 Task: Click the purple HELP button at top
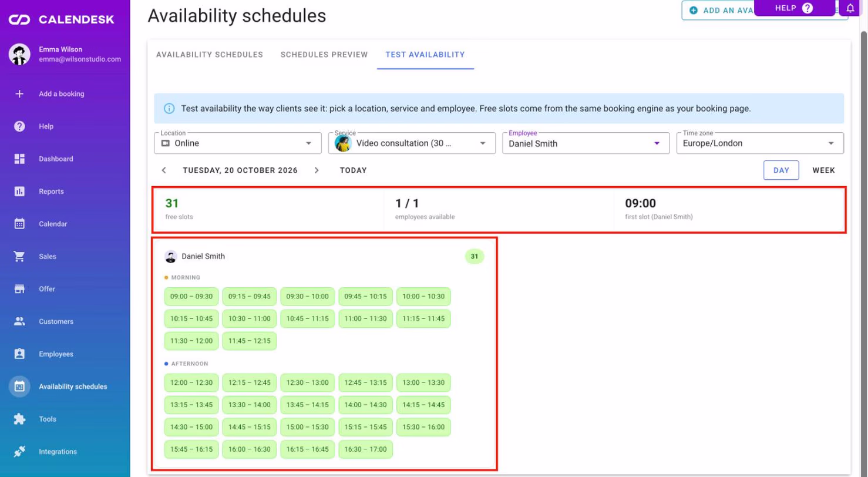pos(794,8)
